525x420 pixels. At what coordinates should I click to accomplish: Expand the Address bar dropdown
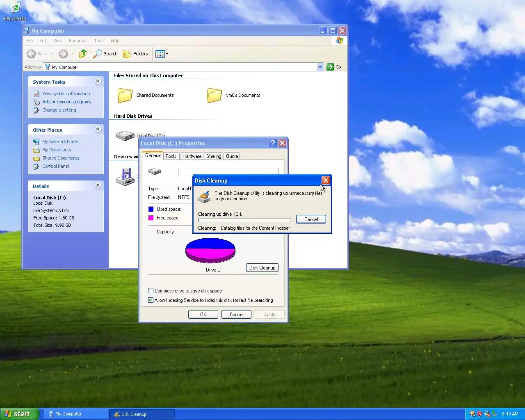[320, 67]
